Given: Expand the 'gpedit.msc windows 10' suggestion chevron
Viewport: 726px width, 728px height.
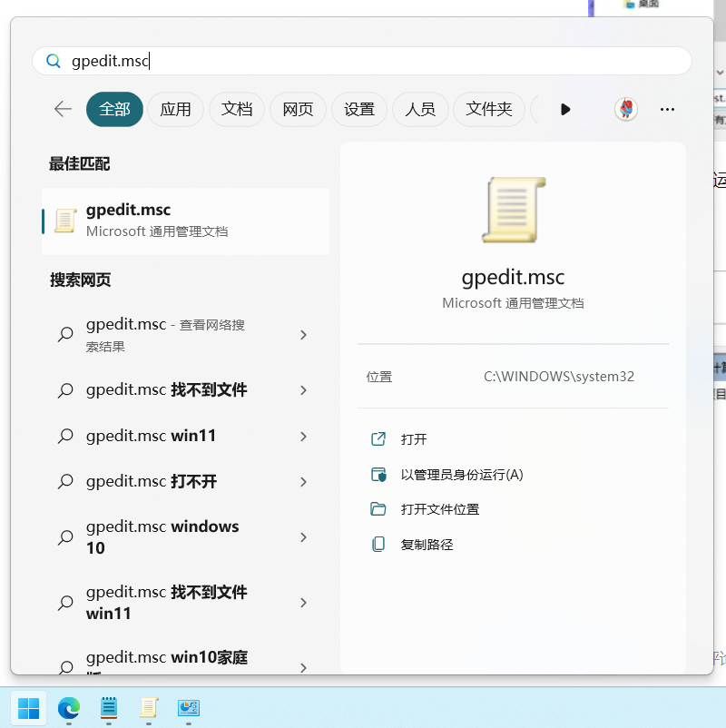Looking at the screenshot, I should 304,537.
